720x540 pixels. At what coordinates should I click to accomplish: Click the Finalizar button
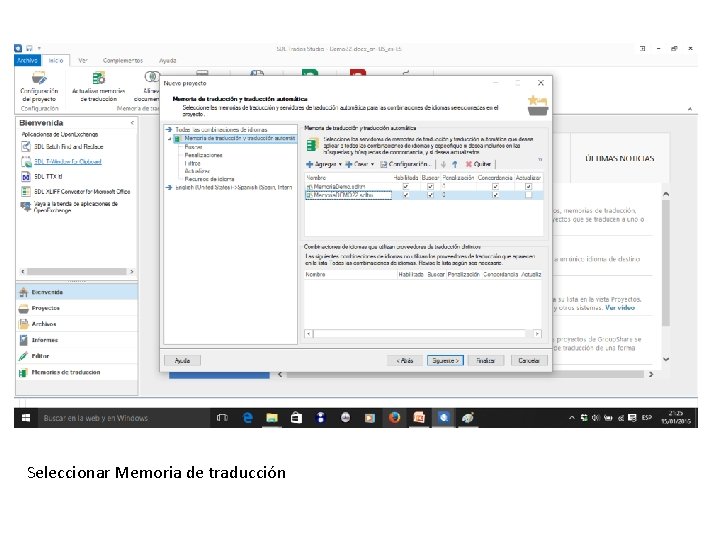point(485,360)
